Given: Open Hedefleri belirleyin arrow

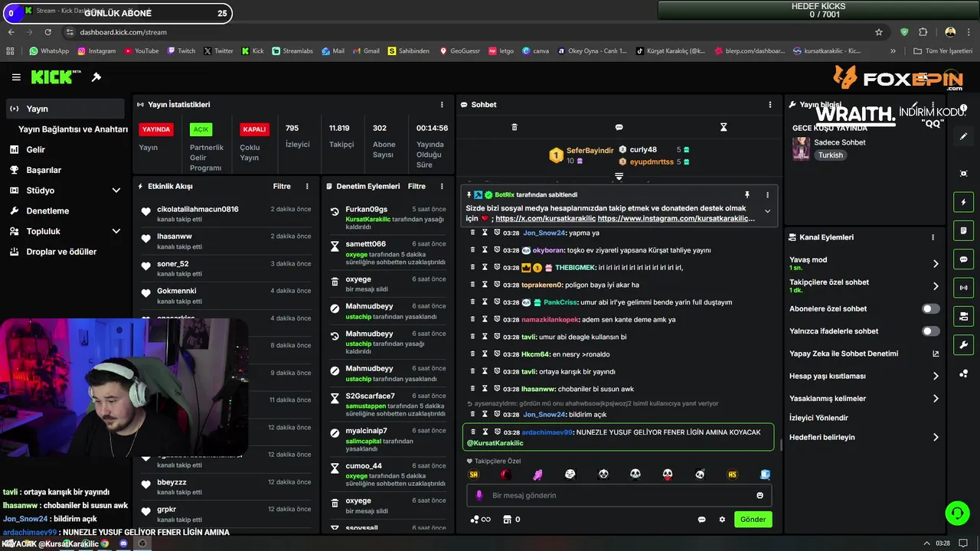Looking at the screenshot, I should [x=936, y=437].
